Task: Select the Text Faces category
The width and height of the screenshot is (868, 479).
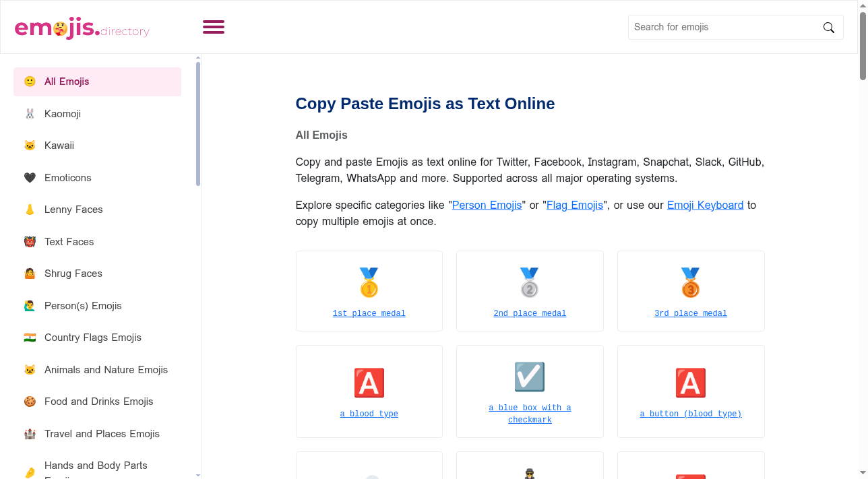Action: tap(97, 242)
